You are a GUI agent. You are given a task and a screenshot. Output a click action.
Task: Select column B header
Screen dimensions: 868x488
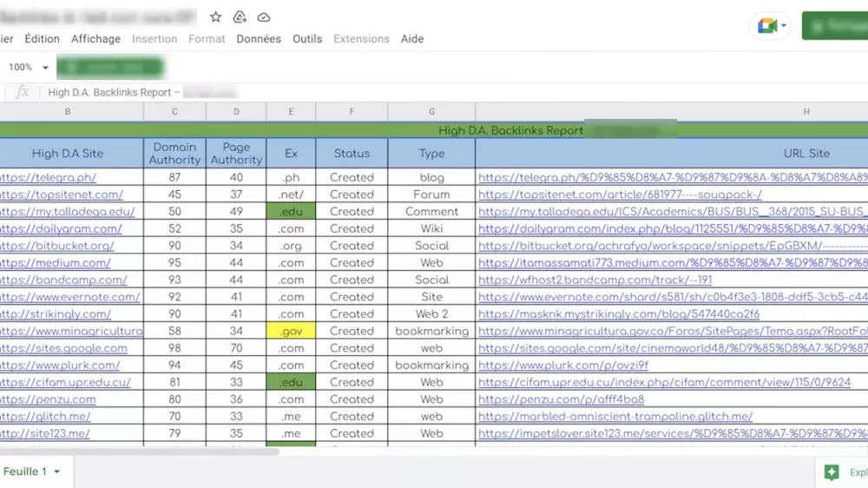click(x=68, y=111)
